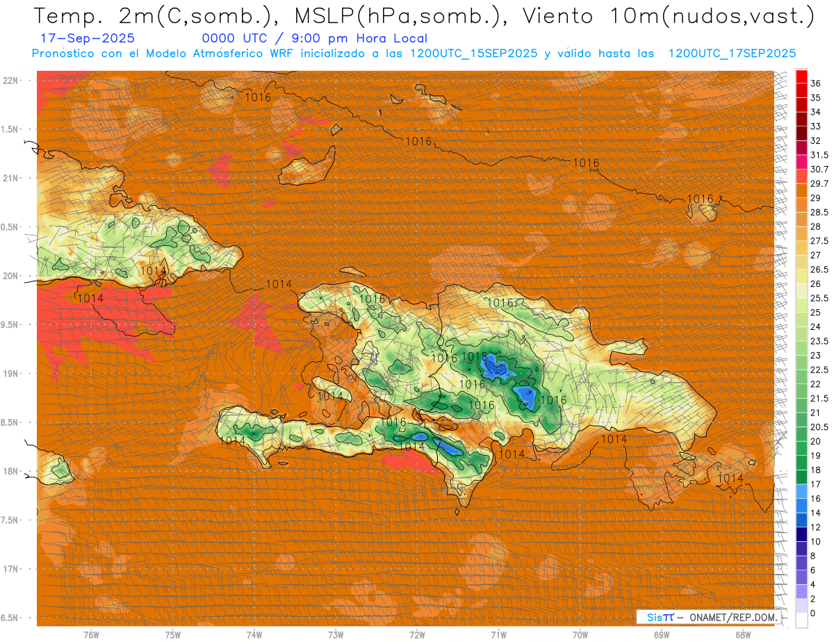Click the 22.5 label on the color scale
The height and width of the screenshot is (644, 834).
point(819,370)
